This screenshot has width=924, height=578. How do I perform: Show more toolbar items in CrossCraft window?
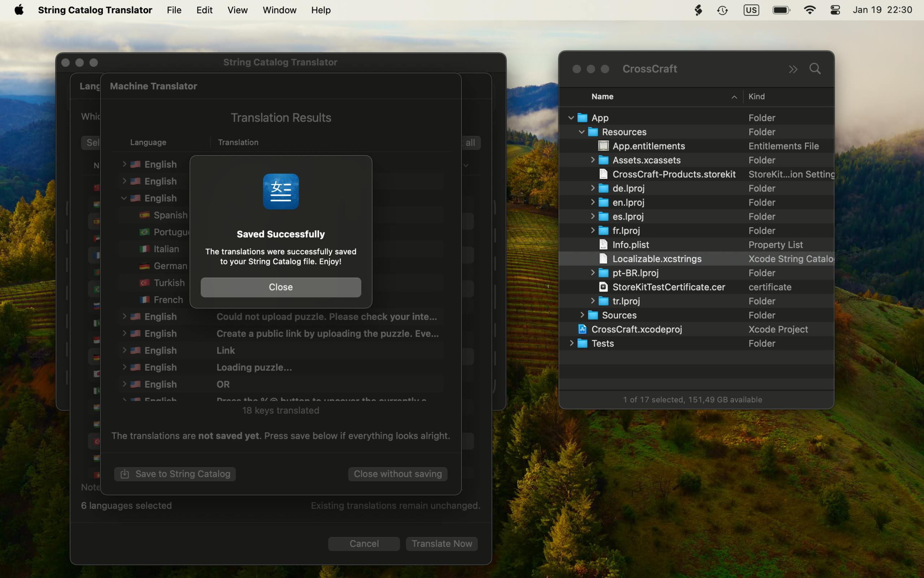(793, 69)
